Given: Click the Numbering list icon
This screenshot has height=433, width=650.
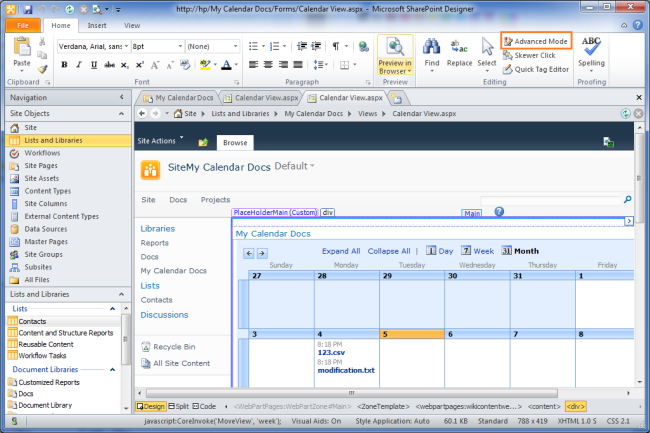Looking at the screenshot, I should click(x=274, y=46).
